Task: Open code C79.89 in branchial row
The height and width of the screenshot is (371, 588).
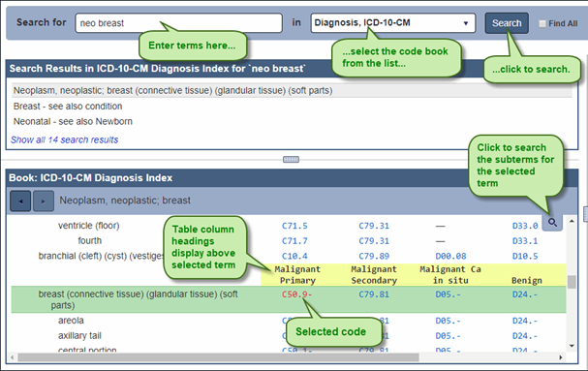Action: [x=374, y=256]
